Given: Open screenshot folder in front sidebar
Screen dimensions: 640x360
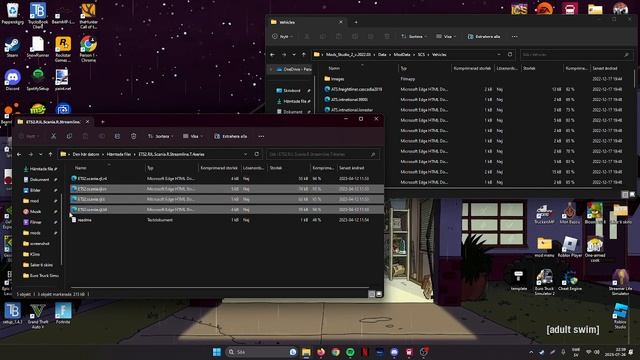Looking at the screenshot, I should (x=40, y=244).
